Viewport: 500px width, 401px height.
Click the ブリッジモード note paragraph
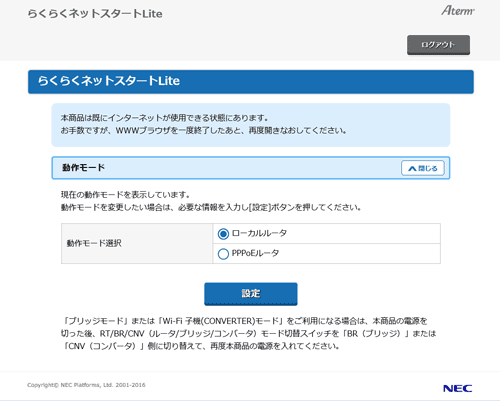[x=248, y=333]
